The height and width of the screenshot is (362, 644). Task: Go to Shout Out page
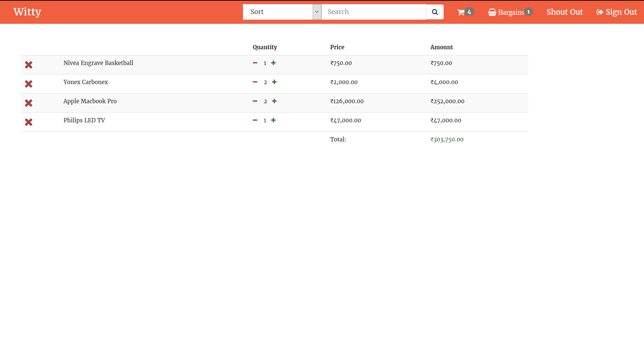point(565,12)
